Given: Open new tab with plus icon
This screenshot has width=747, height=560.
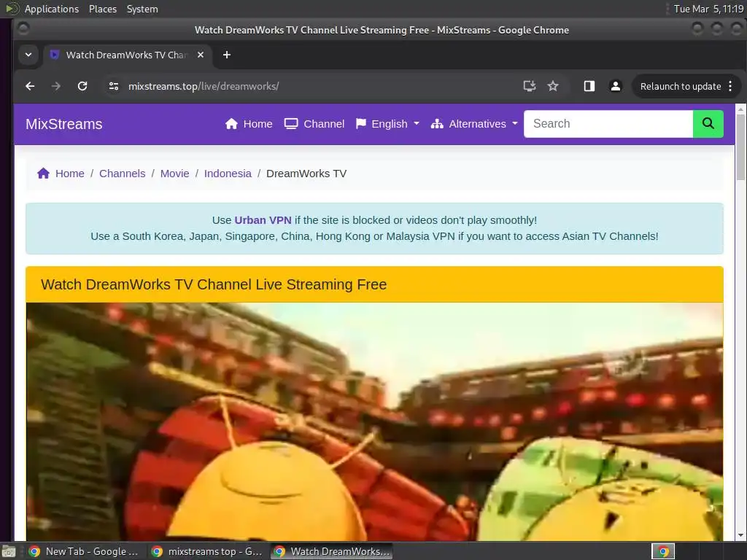Looking at the screenshot, I should coord(227,55).
